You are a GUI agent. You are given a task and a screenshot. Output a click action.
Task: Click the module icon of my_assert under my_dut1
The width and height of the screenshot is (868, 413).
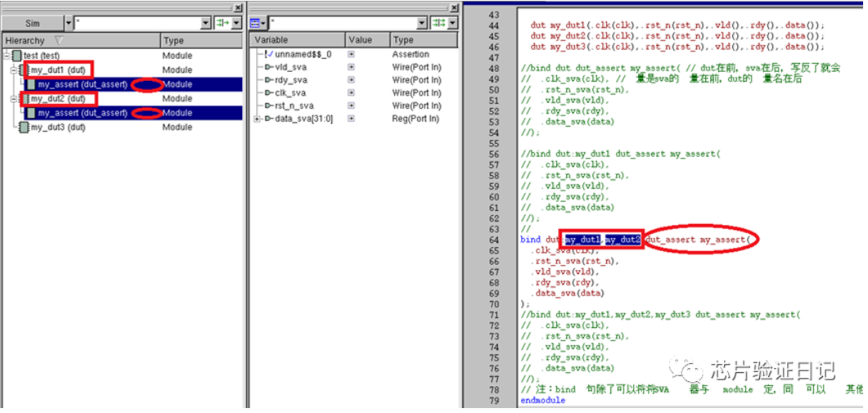(x=32, y=84)
